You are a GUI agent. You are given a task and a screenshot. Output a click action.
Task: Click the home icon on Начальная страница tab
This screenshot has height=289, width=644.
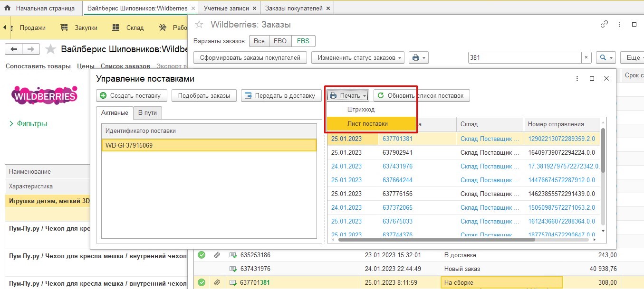[x=8, y=8]
